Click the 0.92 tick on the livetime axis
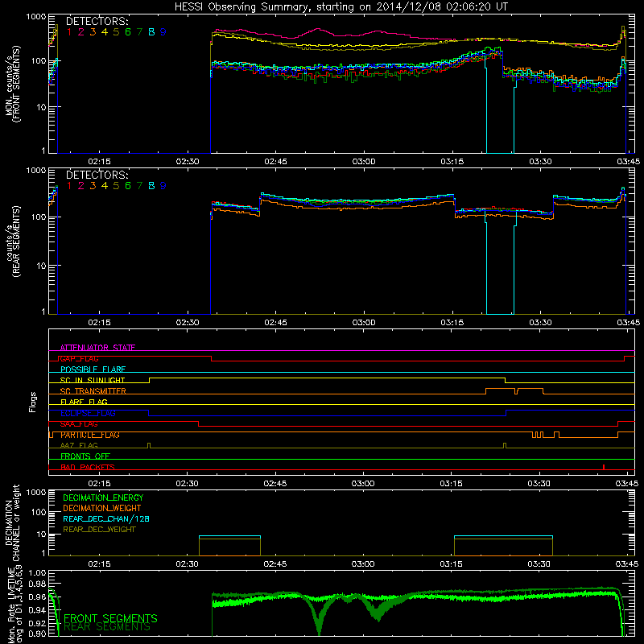The width and height of the screenshot is (644, 644). pyautogui.click(x=38, y=623)
